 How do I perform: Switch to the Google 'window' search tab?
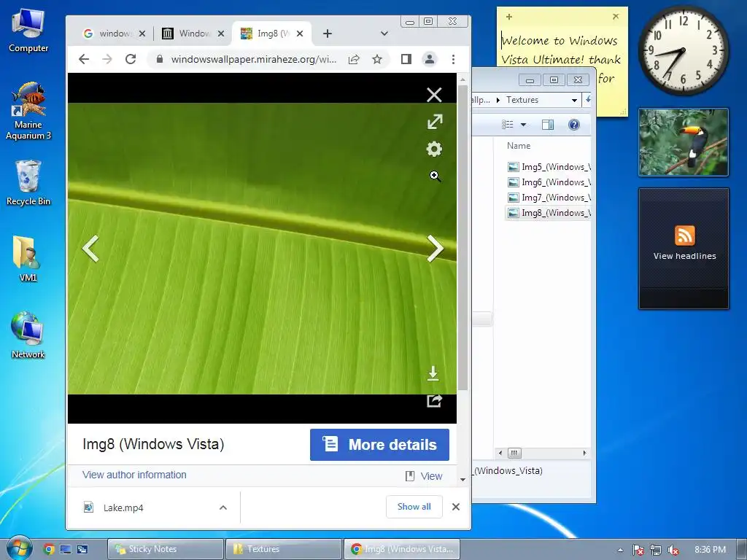[115, 34]
